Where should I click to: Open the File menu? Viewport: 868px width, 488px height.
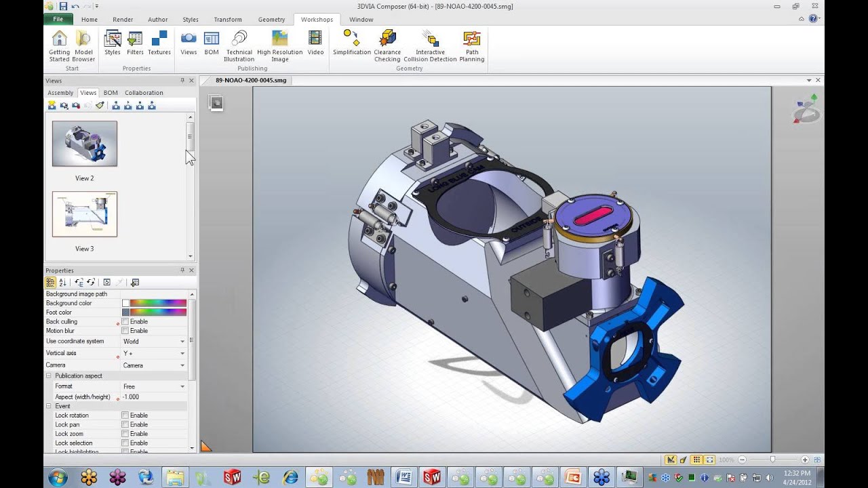58,20
